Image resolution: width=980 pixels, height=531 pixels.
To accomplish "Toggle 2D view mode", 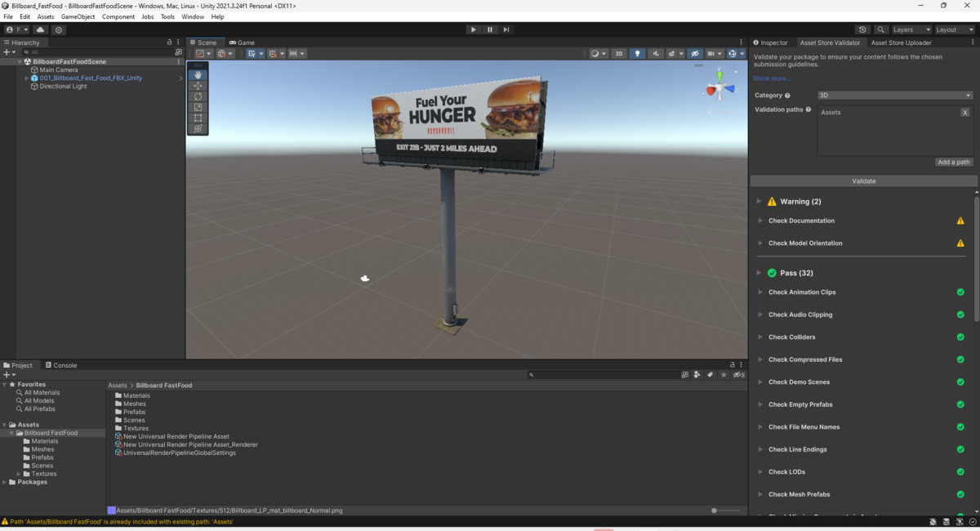I will point(619,53).
